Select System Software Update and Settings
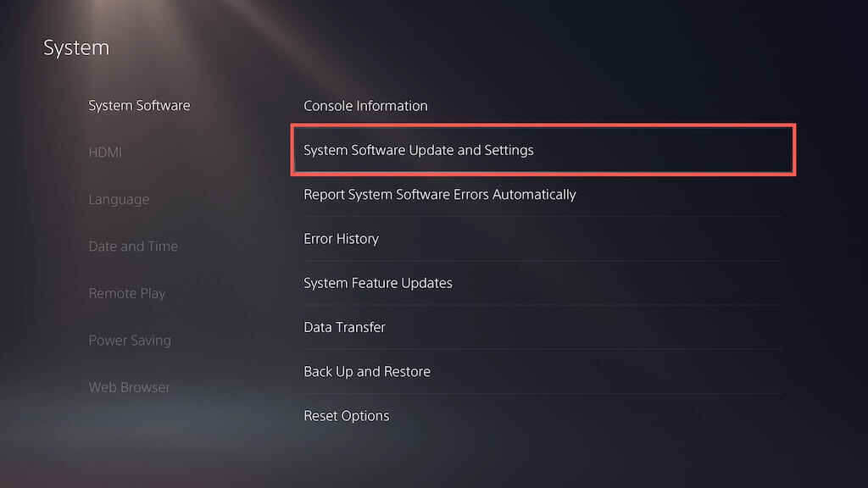 click(419, 150)
